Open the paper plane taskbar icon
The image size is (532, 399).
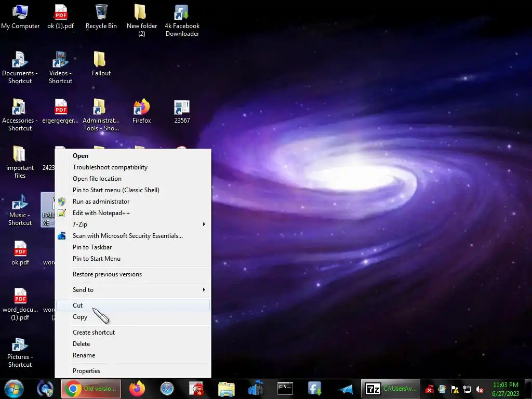(345, 389)
